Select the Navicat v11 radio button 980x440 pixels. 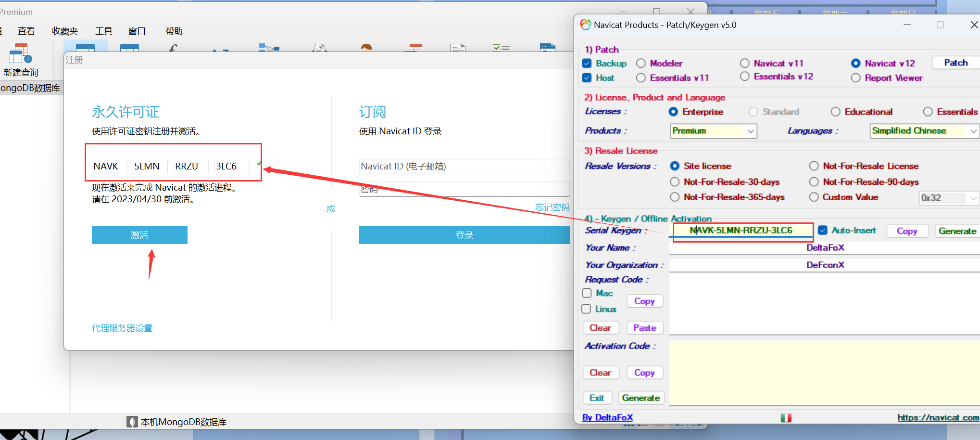(x=745, y=63)
